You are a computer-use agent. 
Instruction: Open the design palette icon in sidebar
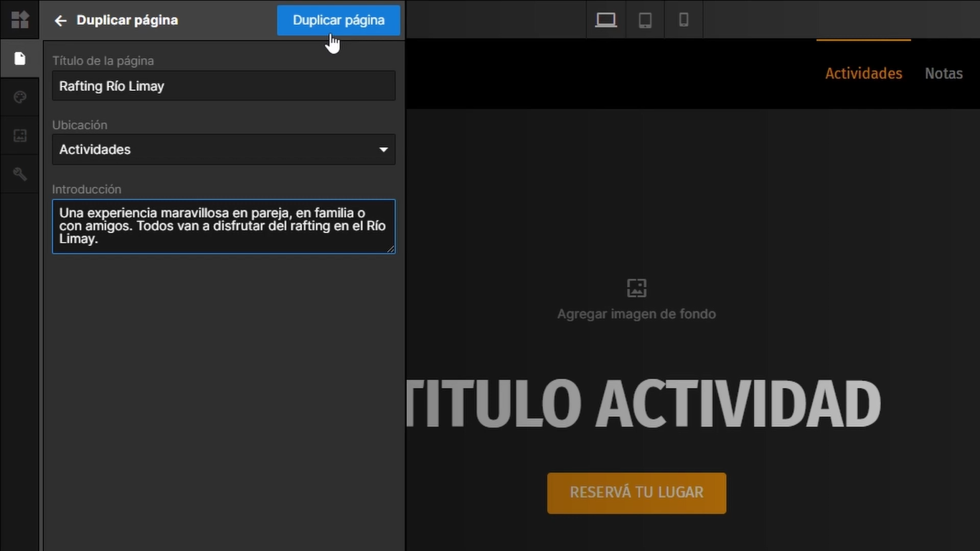tap(20, 97)
